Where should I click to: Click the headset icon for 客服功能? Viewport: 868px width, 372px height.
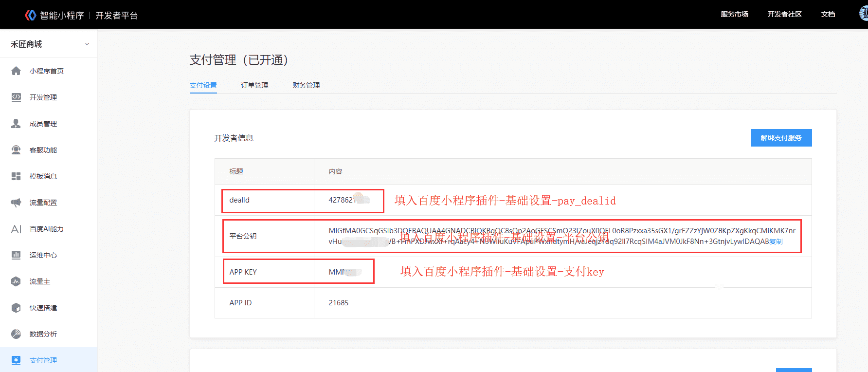coord(16,150)
